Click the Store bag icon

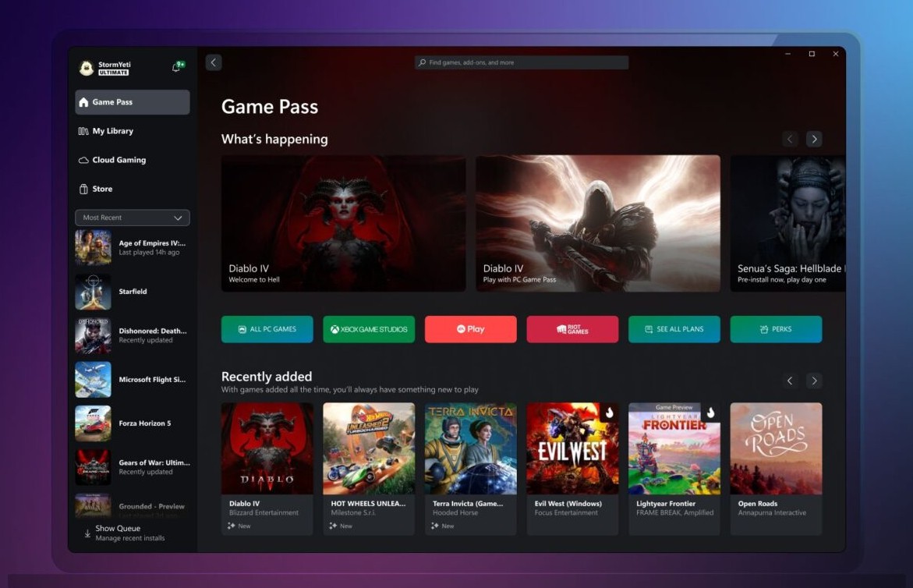84,189
